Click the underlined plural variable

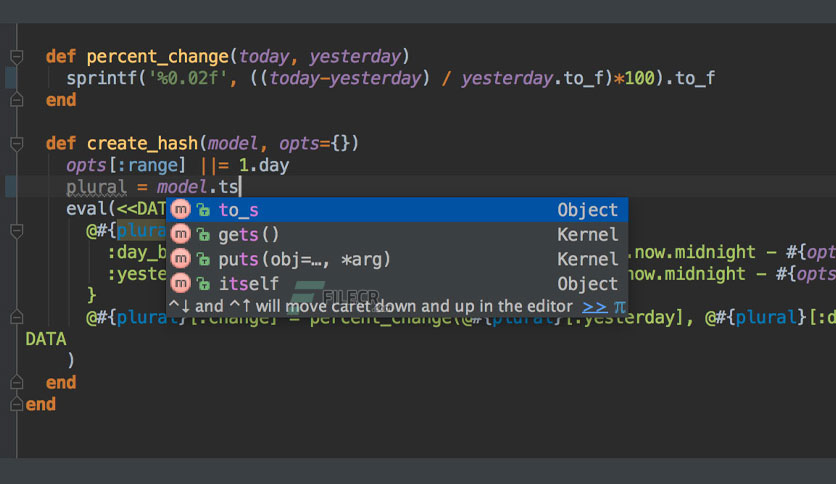coord(97,187)
